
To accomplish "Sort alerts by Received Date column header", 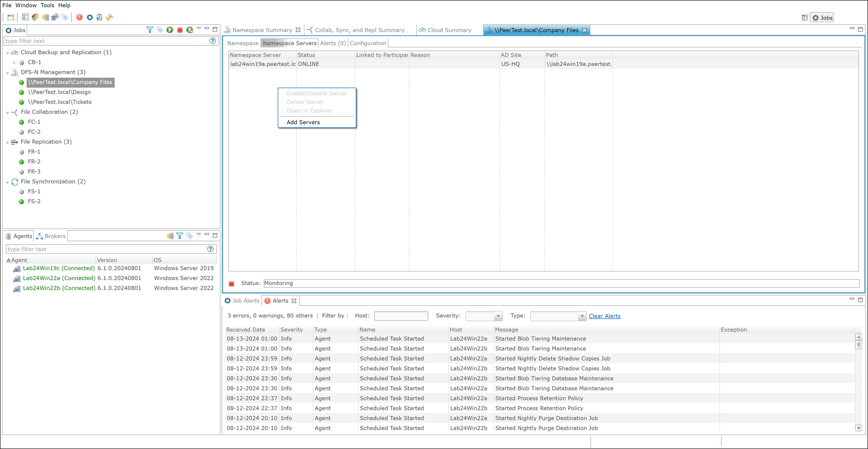I will 246,330.
